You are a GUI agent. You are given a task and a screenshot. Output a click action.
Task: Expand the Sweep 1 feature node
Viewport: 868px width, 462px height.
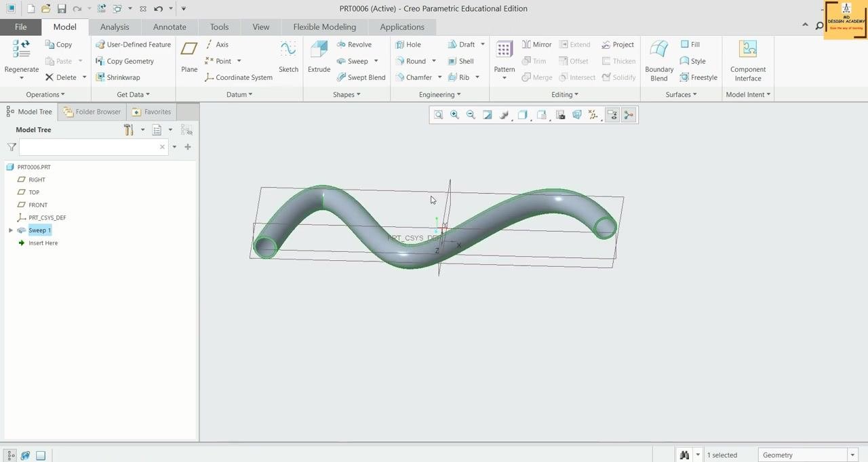pos(11,230)
